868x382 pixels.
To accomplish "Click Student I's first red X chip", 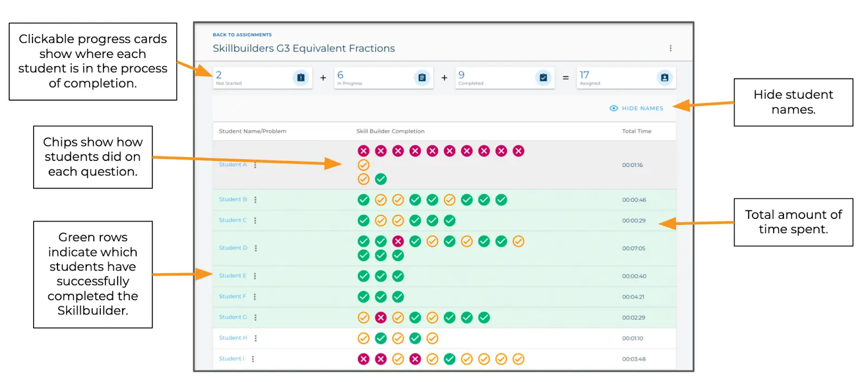I will pyautogui.click(x=363, y=359).
